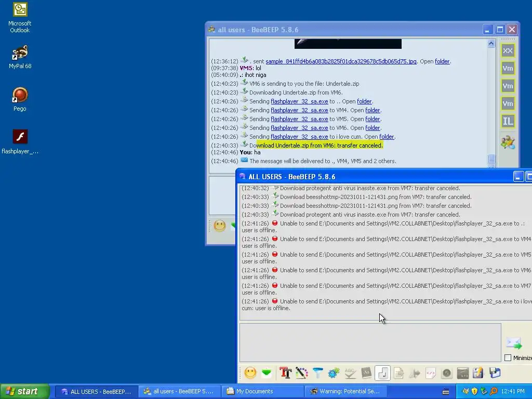Viewport: 532px width, 399px height.
Task: Toggle the Enter key send option
Action: [x=382, y=373]
